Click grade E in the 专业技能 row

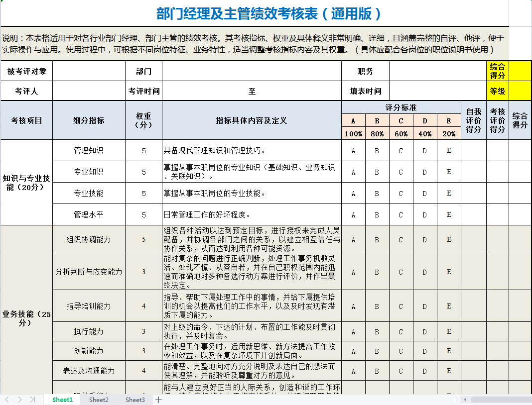pos(449,193)
